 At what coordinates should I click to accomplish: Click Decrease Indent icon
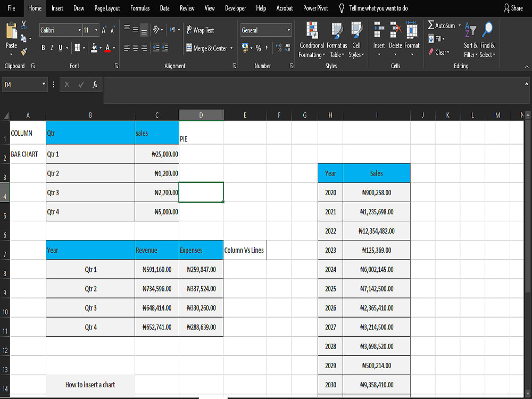(156, 48)
